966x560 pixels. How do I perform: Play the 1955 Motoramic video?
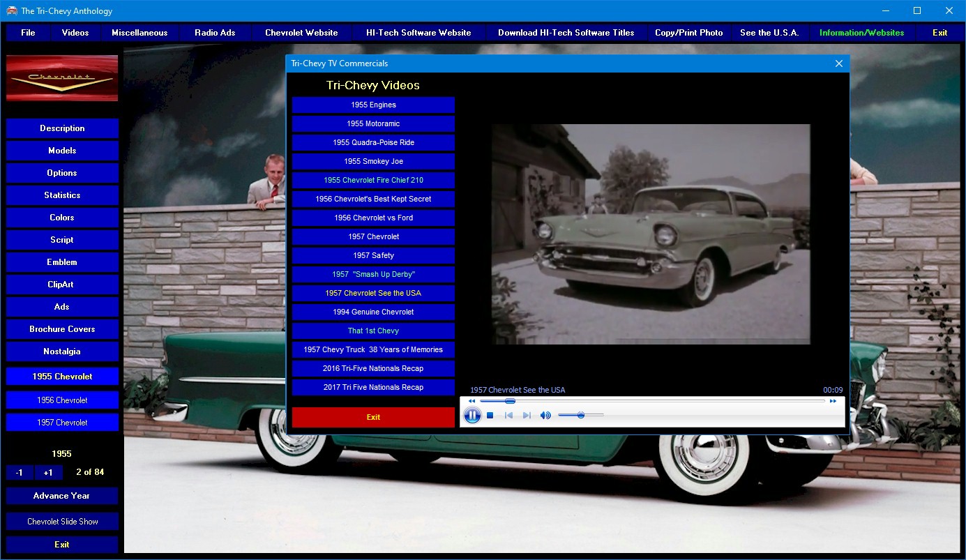click(x=373, y=123)
